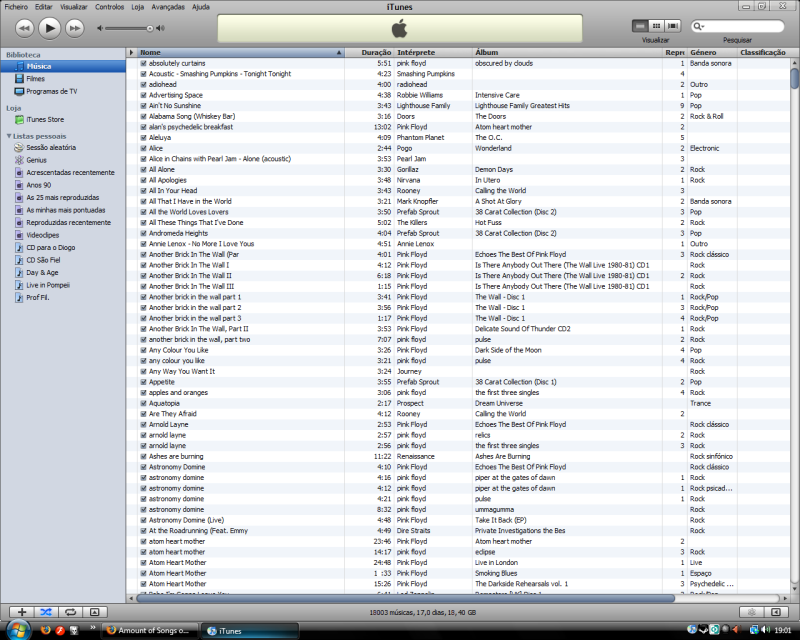Open the Windows Start menu

tap(18, 630)
